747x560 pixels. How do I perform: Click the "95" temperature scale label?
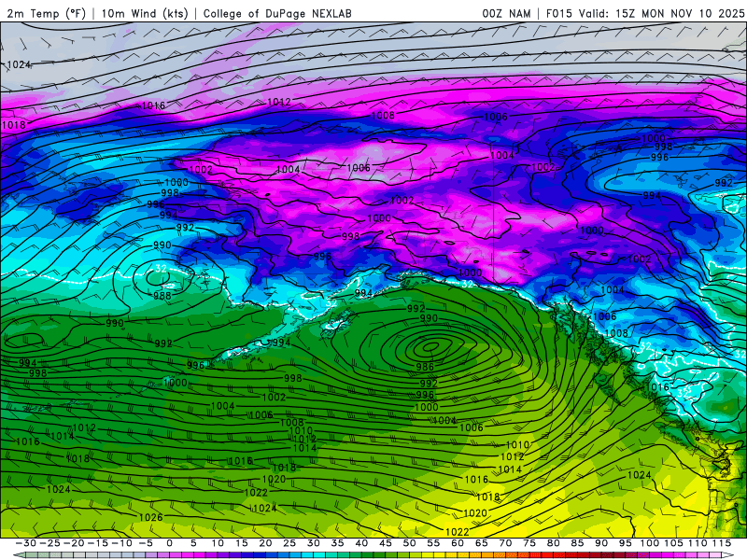pyautogui.click(x=625, y=543)
